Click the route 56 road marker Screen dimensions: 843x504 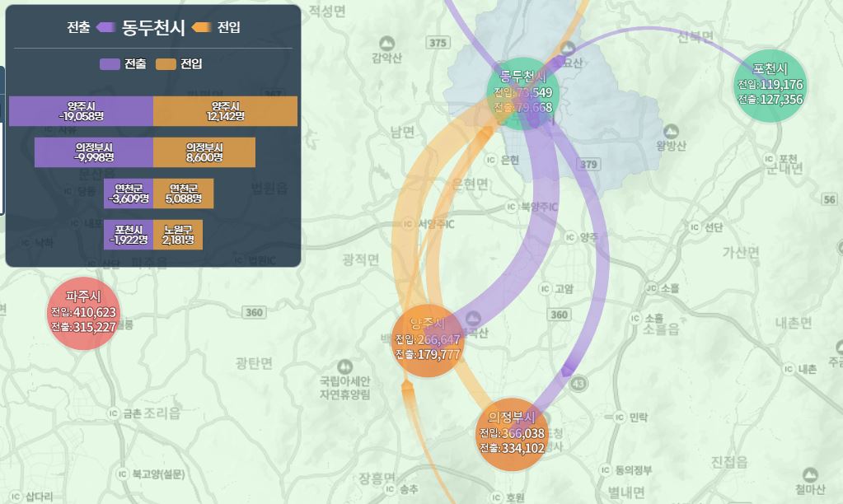[x=830, y=199]
